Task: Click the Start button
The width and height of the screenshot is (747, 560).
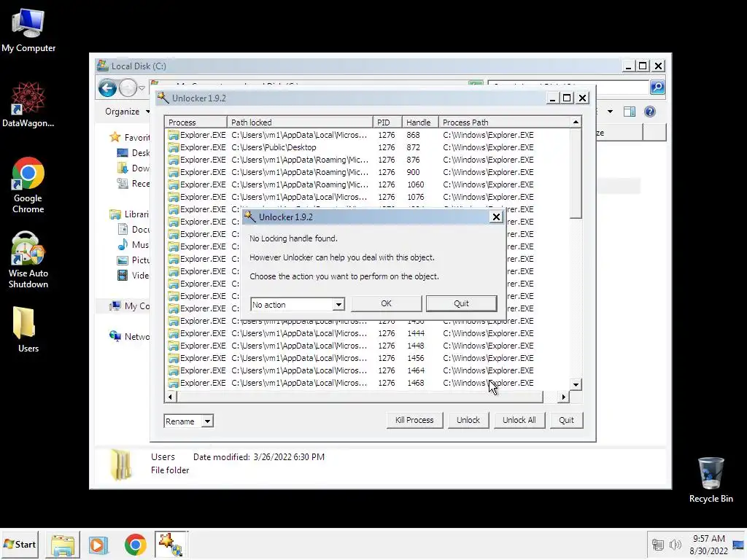Action: click(20, 544)
